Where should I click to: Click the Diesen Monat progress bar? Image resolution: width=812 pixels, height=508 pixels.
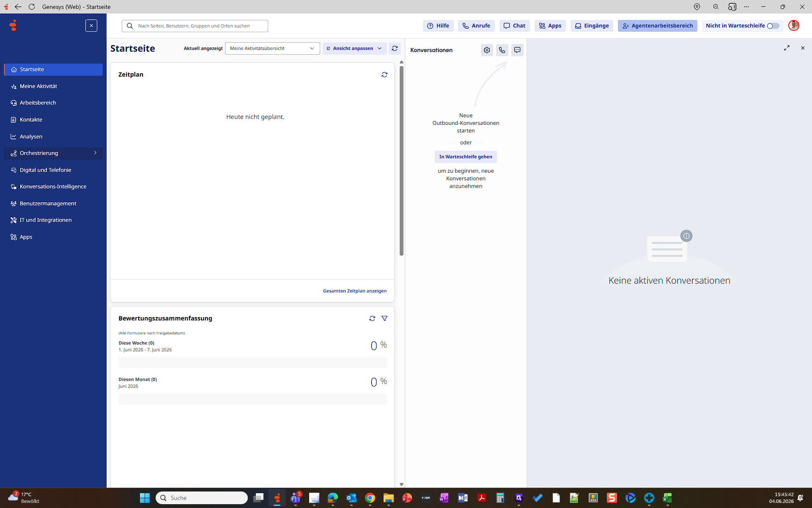(x=252, y=399)
